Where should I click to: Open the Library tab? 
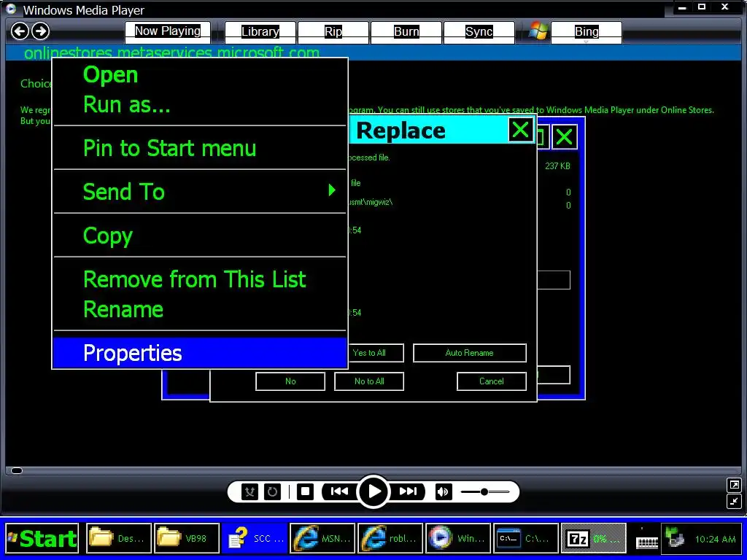260,32
